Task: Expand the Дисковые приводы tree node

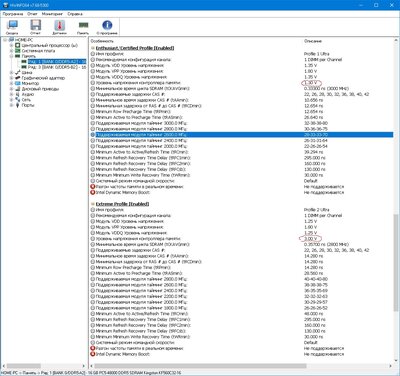Action: pos(11,89)
